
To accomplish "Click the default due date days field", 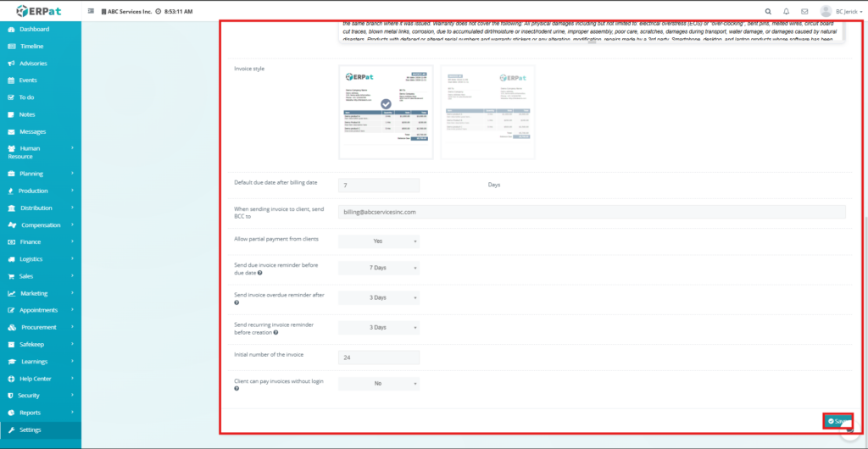I will [x=379, y=186].
